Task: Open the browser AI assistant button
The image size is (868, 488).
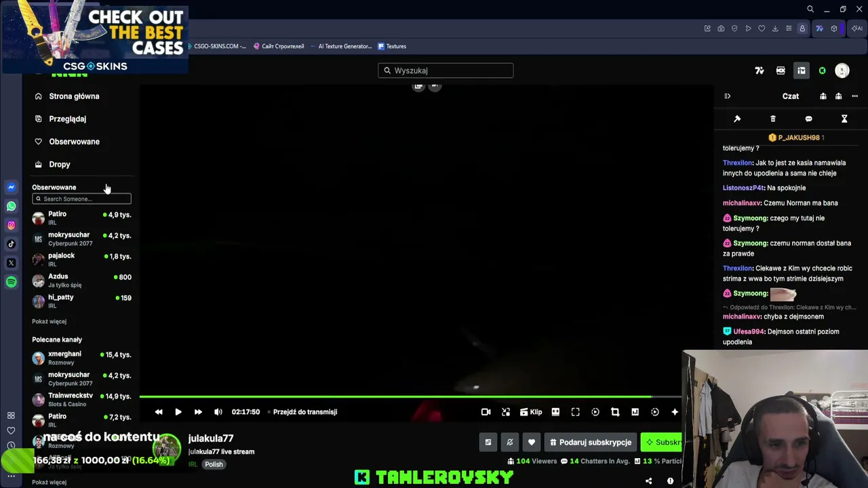Action: coord(857,28)
